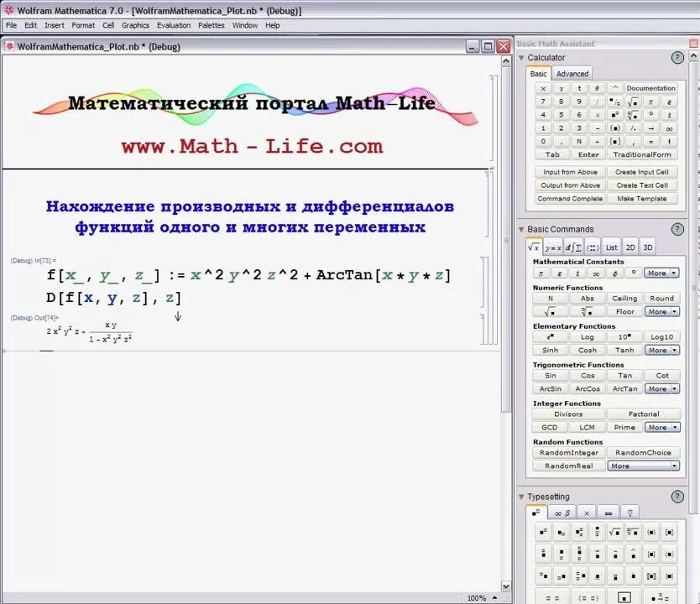
Task: Open the File menu
Action: tap(11, 25)
